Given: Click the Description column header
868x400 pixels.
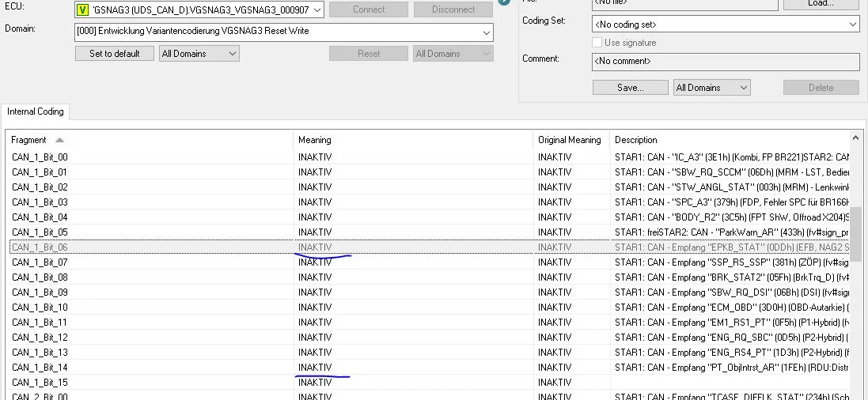Looking at the screenshot, I should pos(636,140).
